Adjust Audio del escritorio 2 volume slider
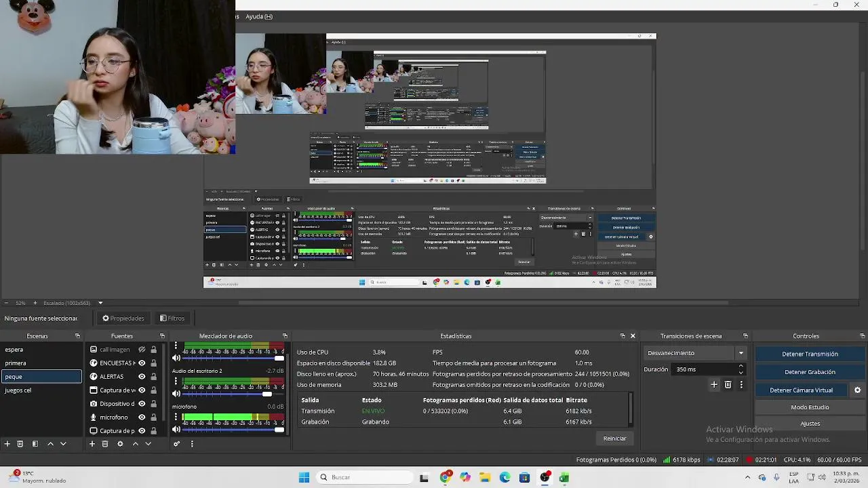Viewport: 868px width, 488px height. (x=233, y=394)
